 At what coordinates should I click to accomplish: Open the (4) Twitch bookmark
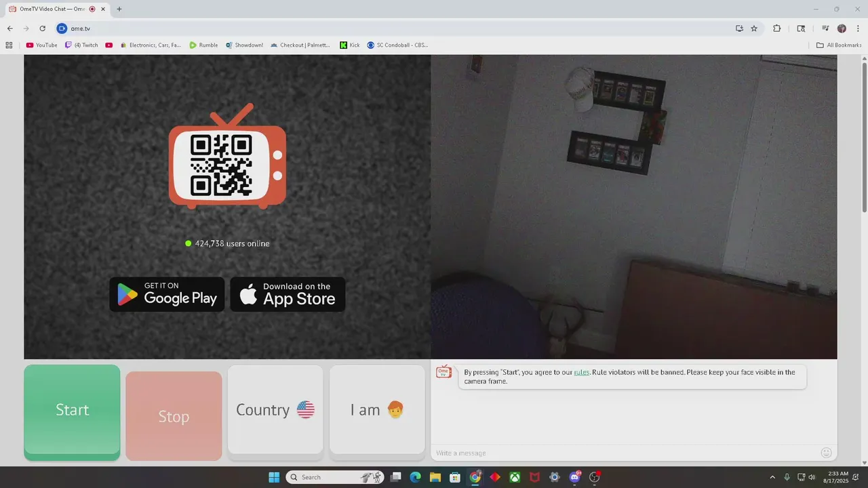81,45
